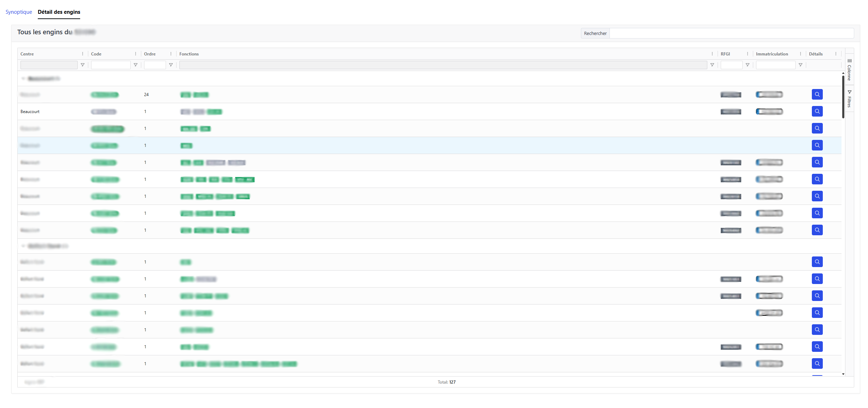Viewport: 868px width, 408px height.
Task: Open the Colonne side panel
Action: (849, 70)
